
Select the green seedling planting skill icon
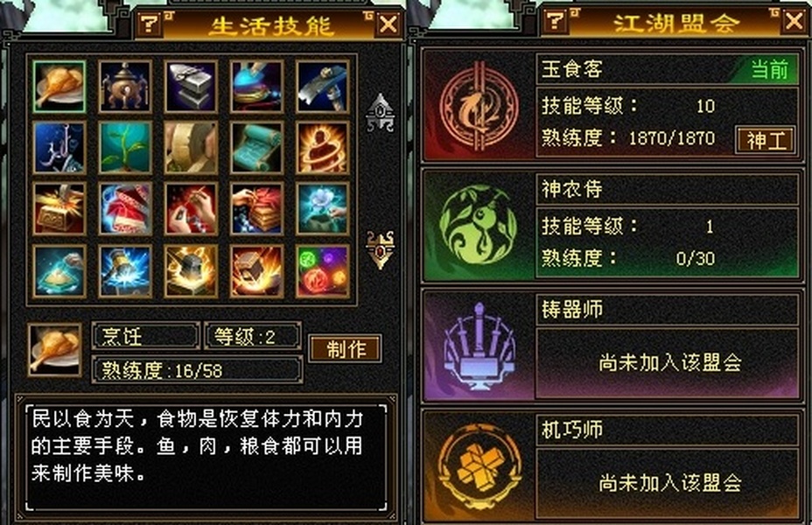tap(125, 148)
